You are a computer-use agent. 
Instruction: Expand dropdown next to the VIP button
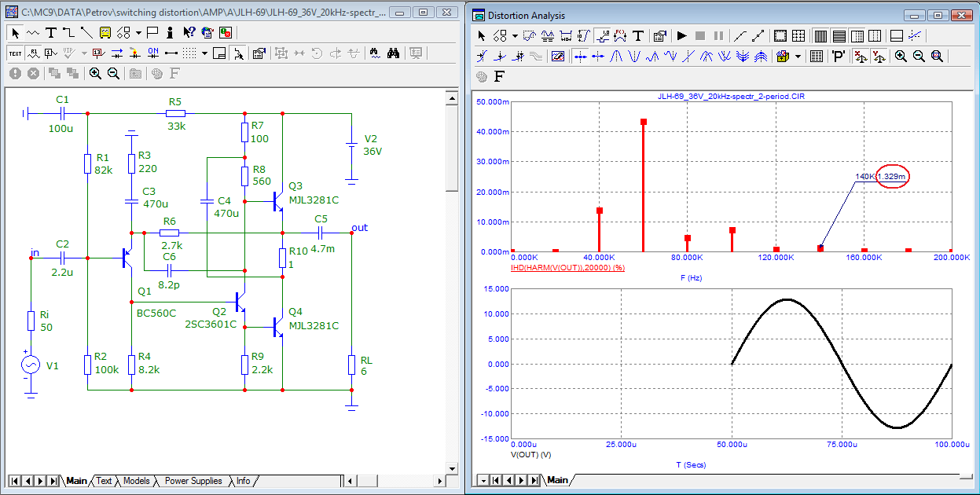[84, 53]
